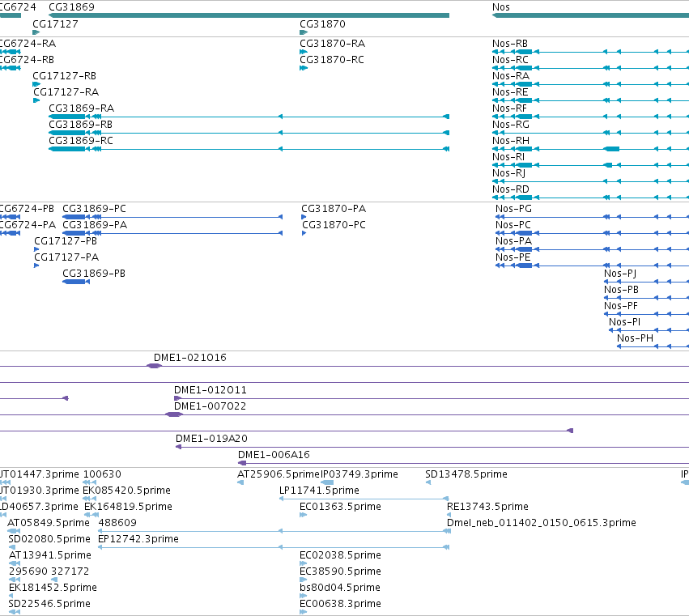This screenshot has height=616, width=689.
Task: Click protein label CG31869-PA
Action: (95, 225)
